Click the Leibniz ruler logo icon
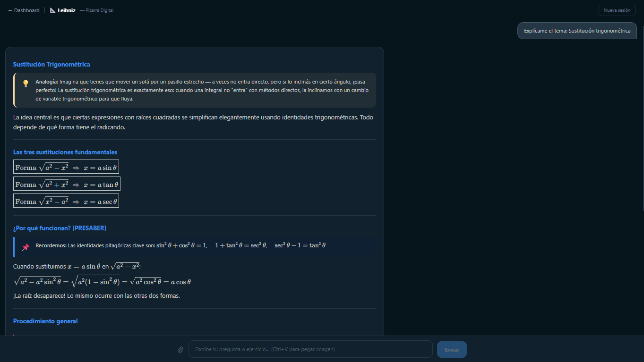 coord(53,10)
